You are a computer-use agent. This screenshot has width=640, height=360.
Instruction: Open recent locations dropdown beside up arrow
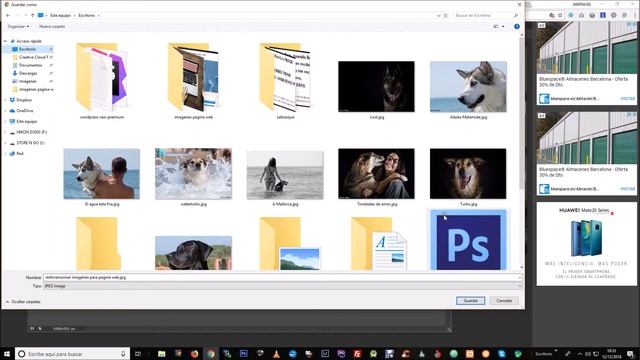pyautogui.click(x=26, y=16)
